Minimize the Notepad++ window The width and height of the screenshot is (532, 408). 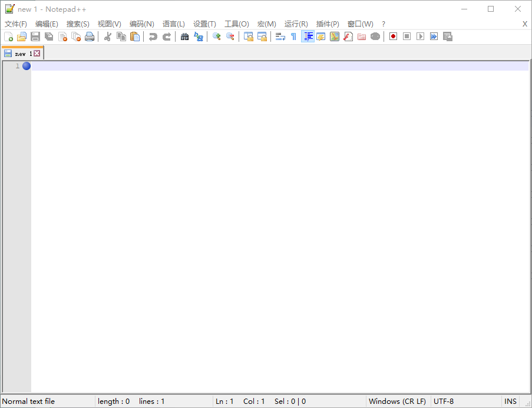pos(464,9)
